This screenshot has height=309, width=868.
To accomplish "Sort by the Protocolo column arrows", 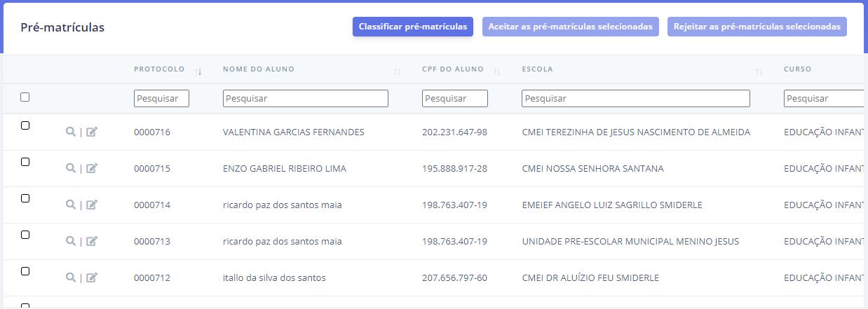I will [198, 71].
